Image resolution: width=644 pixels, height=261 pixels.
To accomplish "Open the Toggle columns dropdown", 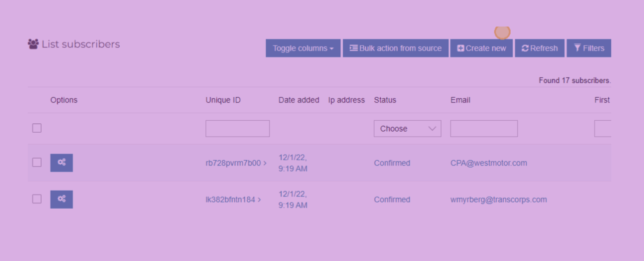I will point(303,48).
